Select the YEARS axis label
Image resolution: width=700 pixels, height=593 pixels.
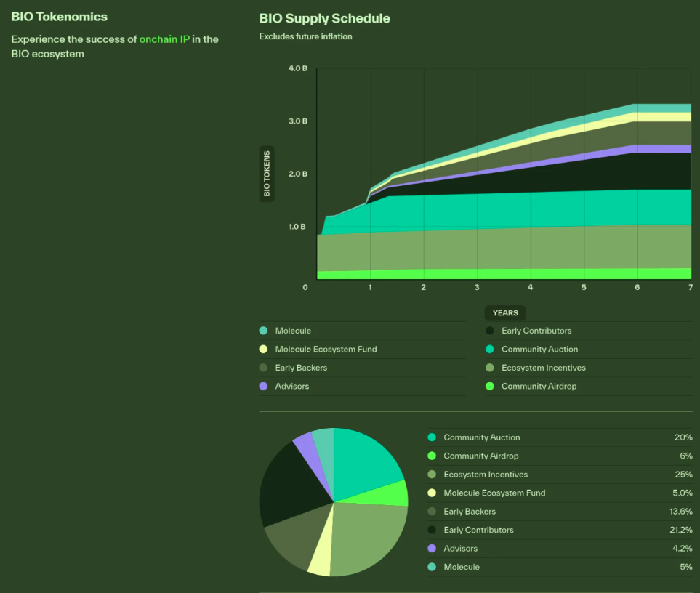[x=505, y=312]
